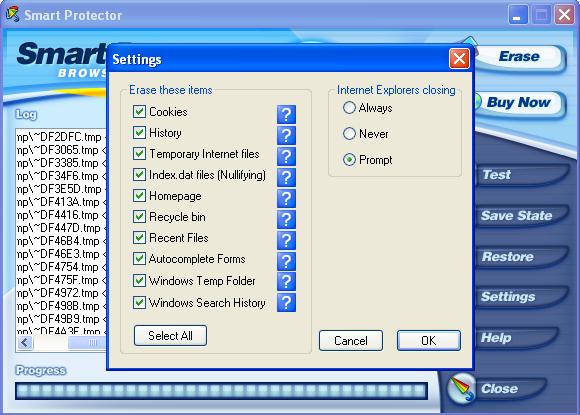The height and width of the screenshot is (415, 580).
Task: Click the Select All button
Action: (x=170, y=335)
